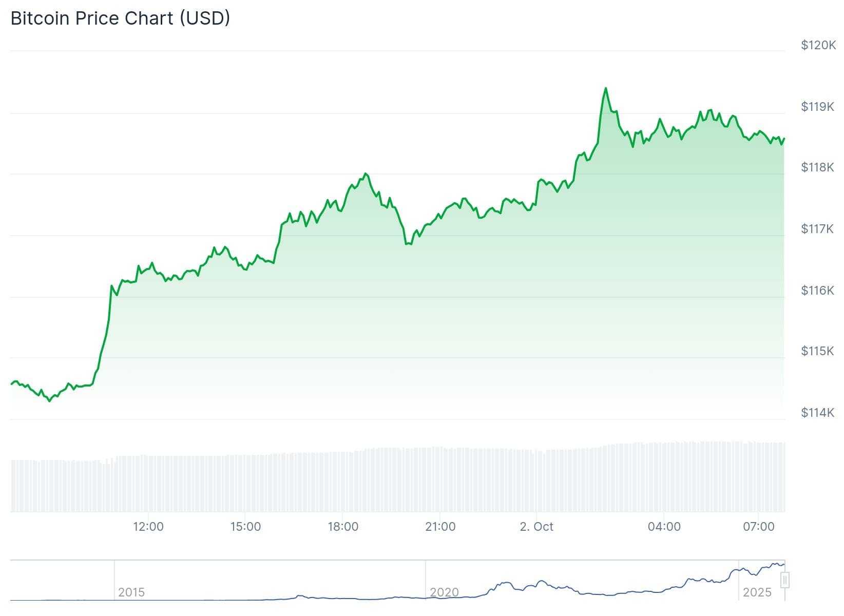Click the 2015 label in range navigator
This screenshot has height=616, width=844.
tap(131, 592)
